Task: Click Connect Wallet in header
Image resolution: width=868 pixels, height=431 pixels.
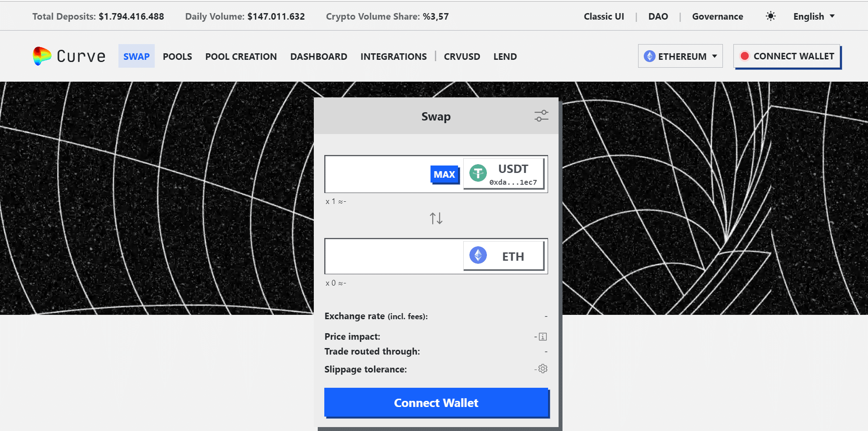Action: coord(787,56)
